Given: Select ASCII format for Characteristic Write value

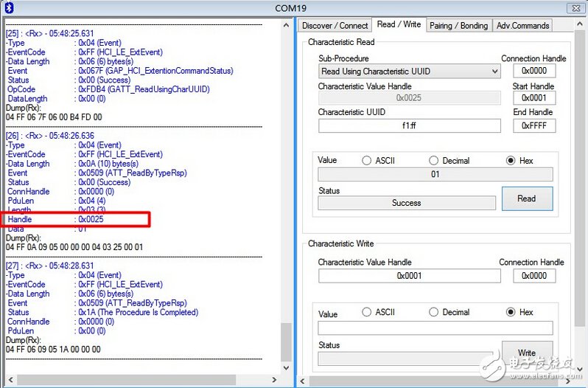Looking at the screenshot, I should click(367, 312).
